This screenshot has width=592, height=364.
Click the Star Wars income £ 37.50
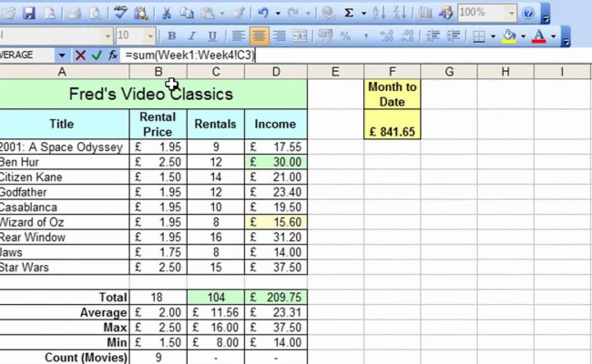click(x=276, y=267)
